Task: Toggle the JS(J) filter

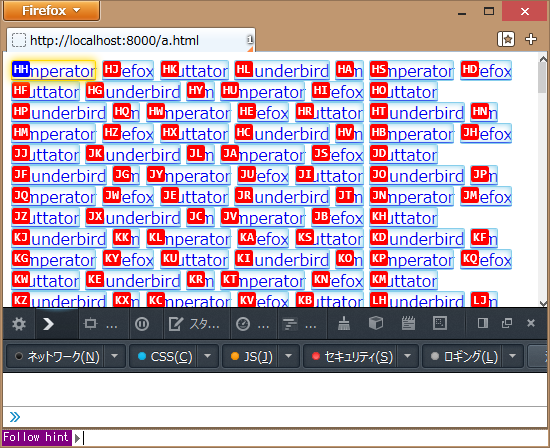Action: tap(251, 356)
